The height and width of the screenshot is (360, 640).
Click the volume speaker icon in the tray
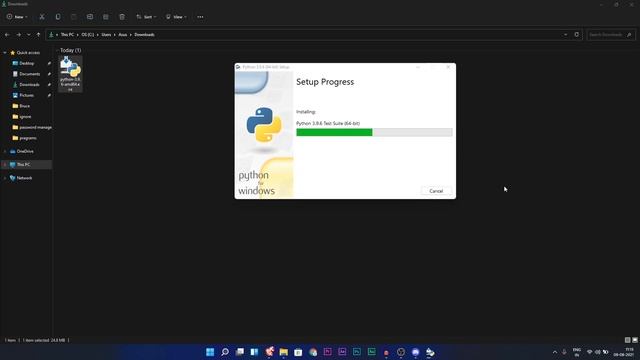point(598,352)
